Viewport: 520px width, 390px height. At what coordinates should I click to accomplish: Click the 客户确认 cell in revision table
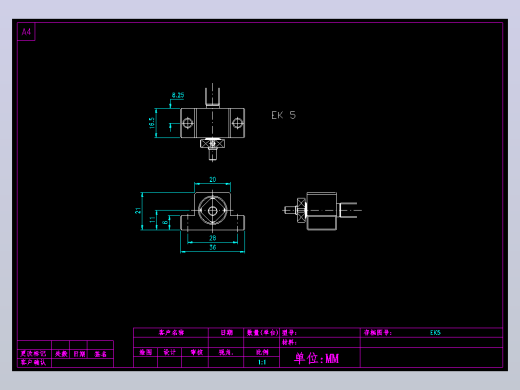point(33,363)
